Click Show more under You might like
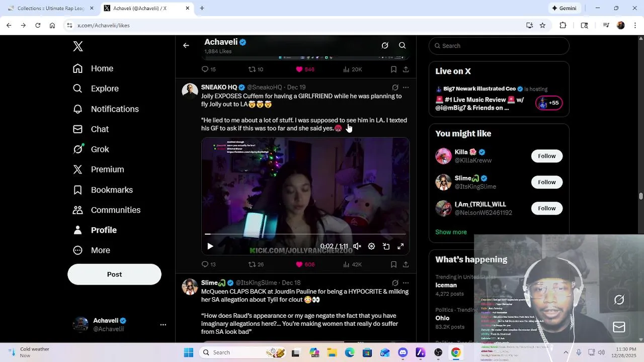The image size is (644, 362). 451,232
